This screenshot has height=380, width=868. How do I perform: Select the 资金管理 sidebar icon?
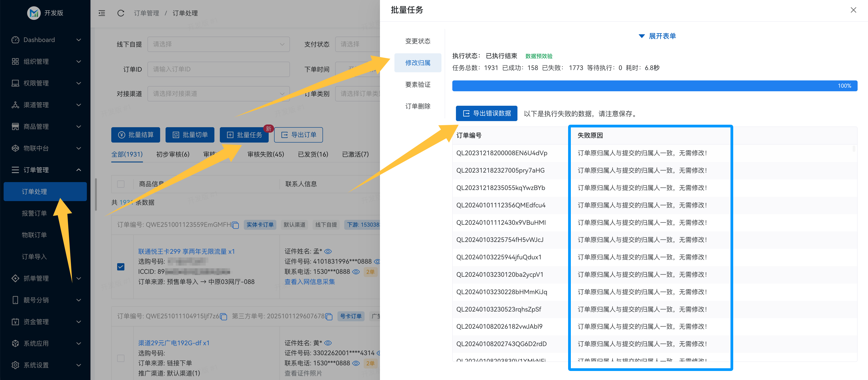(x=15, y=321)
